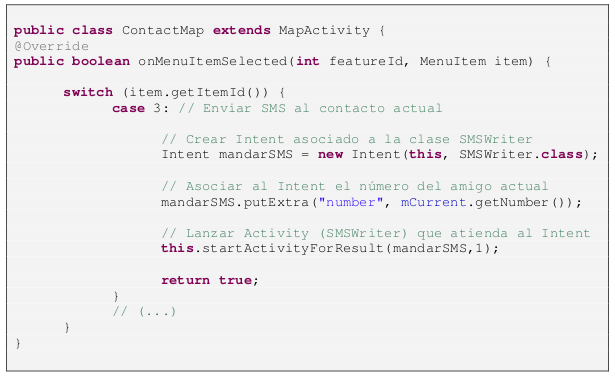Click the switch keyword
Screen dimensions: 615x378
pyautogui.click(x=88, y=93)
